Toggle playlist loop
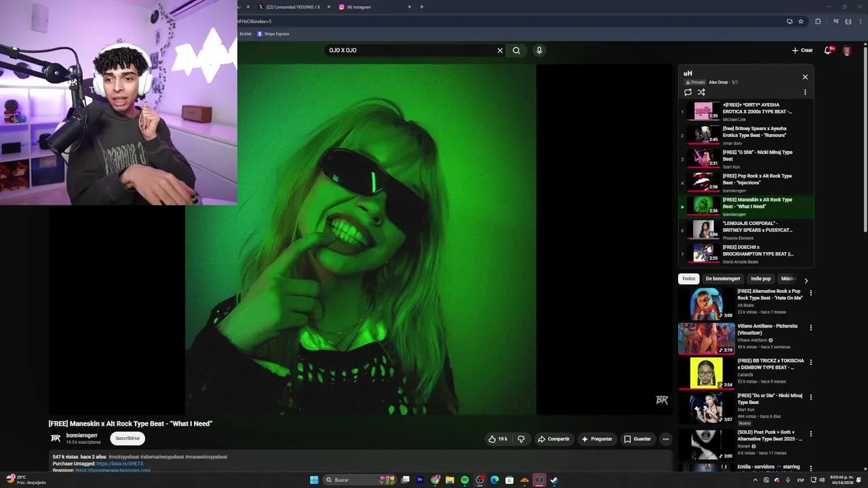Image resolution: width=868 pixels, height=488 pixels. point(688,92)
